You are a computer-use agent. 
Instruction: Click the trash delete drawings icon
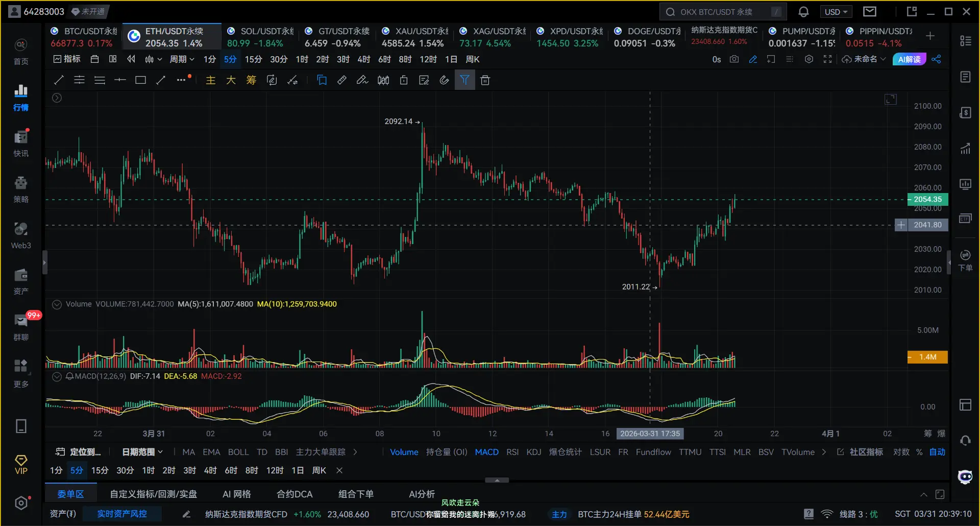[x=485, y=80]
